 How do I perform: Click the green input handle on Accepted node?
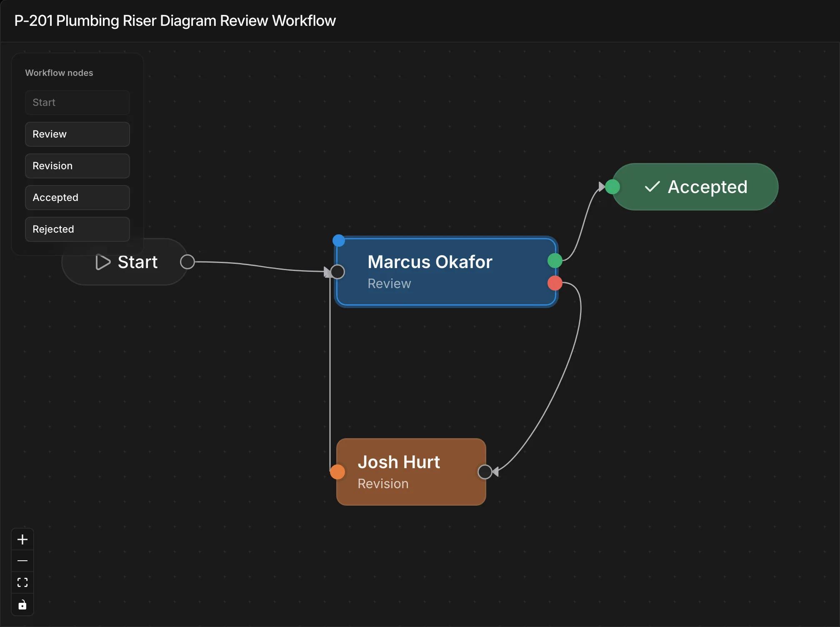click(x=612, y=187)
